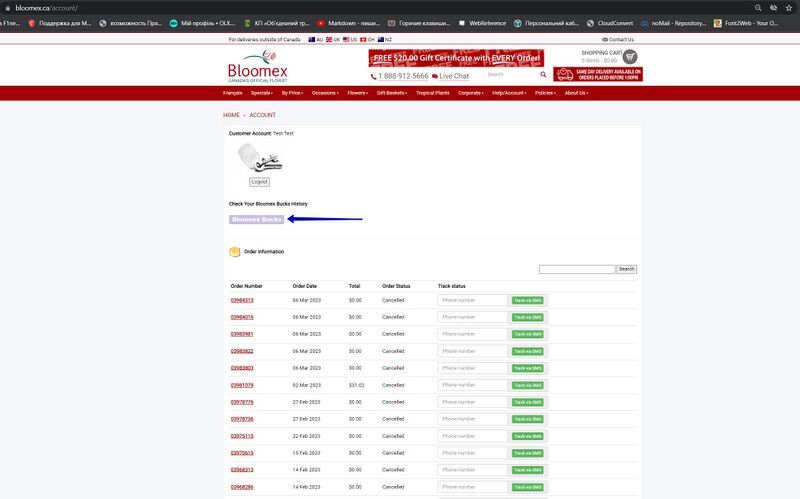Click the order Search button

click(x=627, y=269)
